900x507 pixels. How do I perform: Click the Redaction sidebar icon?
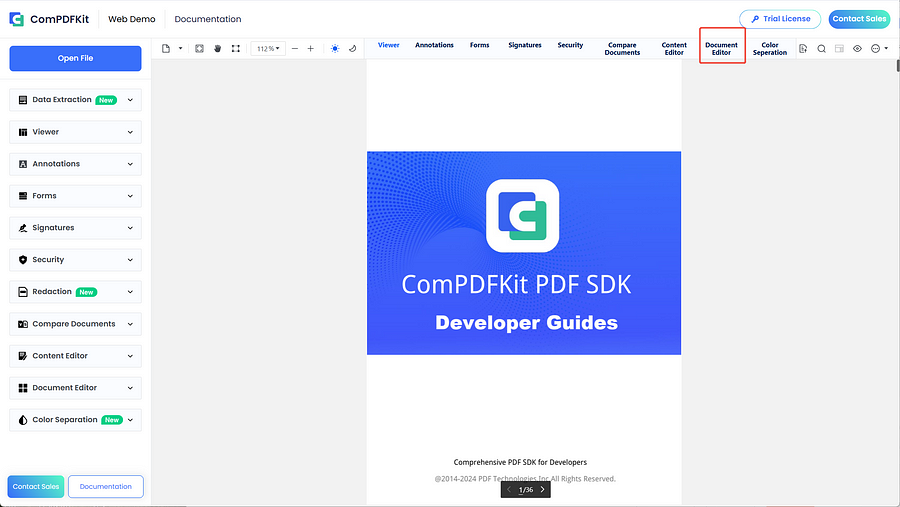pyautogui.click(x=23, y=292)
